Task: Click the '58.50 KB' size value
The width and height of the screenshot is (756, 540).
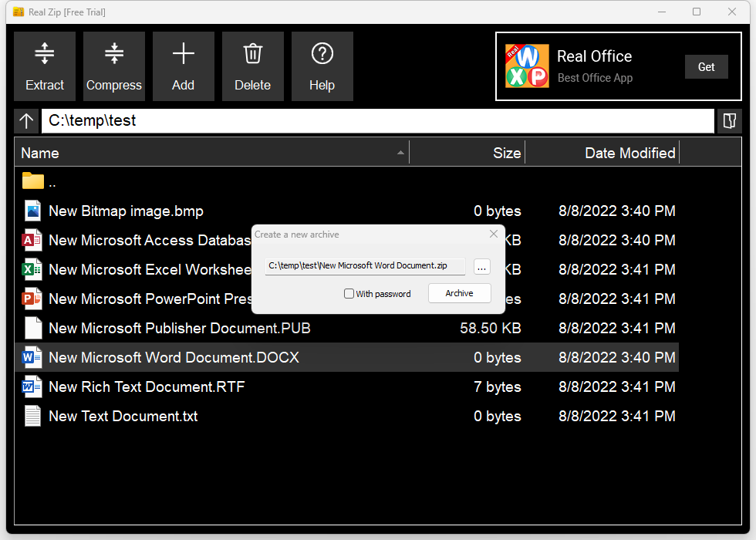Action: tap(491, 329)
